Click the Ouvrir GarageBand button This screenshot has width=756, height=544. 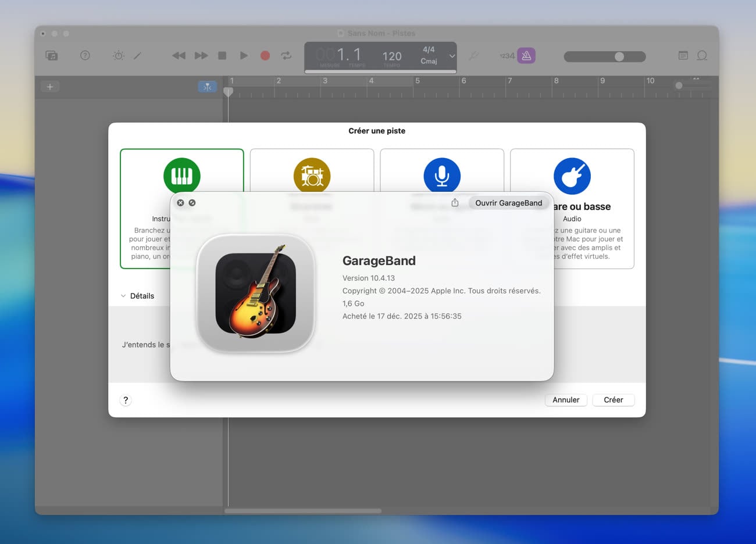pos(508,203)
